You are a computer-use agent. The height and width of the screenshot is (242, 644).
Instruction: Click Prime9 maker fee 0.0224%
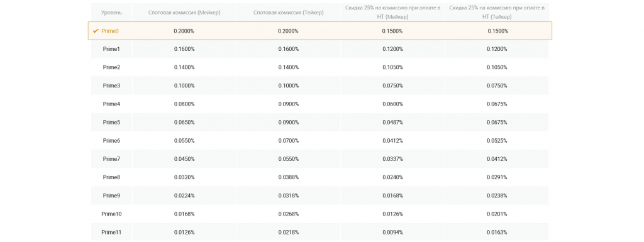tap(184, 195)
